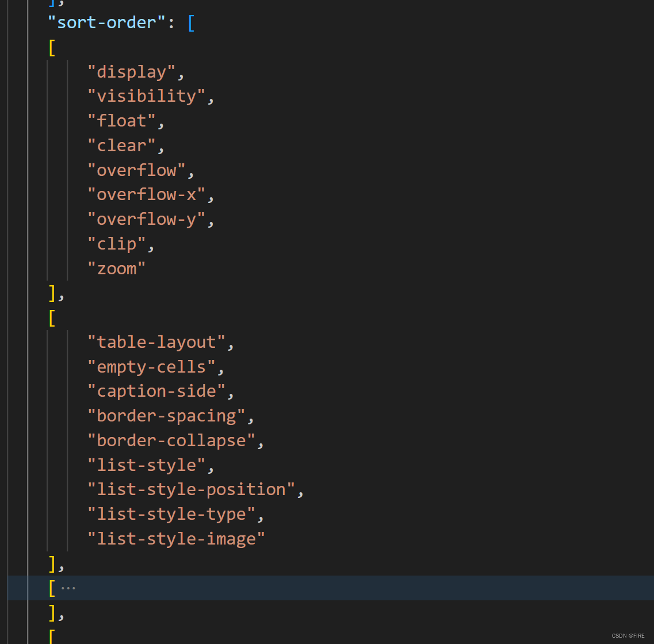Place cursor on "list-style-type" text
The image size is (654, 644).
click(171, 514)
